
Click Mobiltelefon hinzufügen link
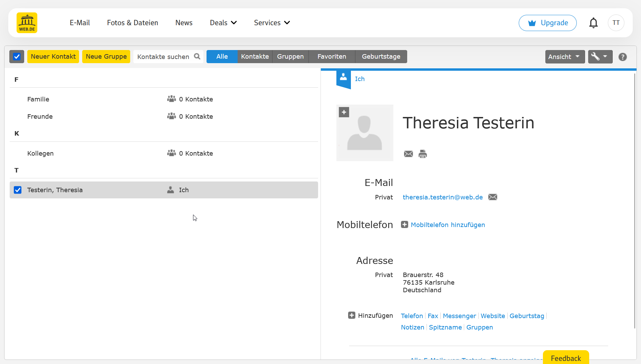[448, 225]
